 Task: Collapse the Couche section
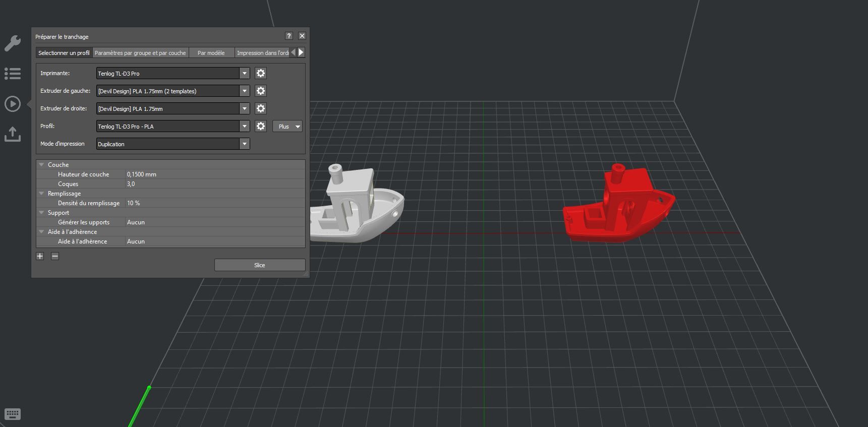pos(42,164)
